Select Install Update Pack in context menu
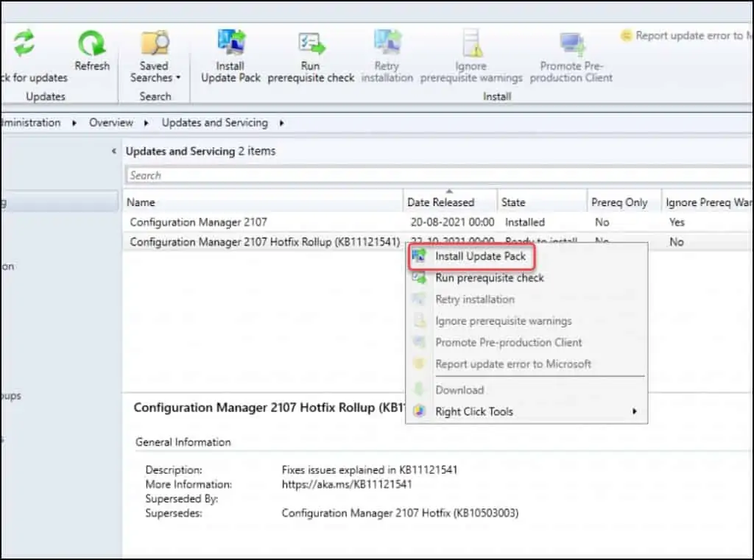The width and height of the screenshot is (754, 560). pyautogui.click(x=480, y=256)
